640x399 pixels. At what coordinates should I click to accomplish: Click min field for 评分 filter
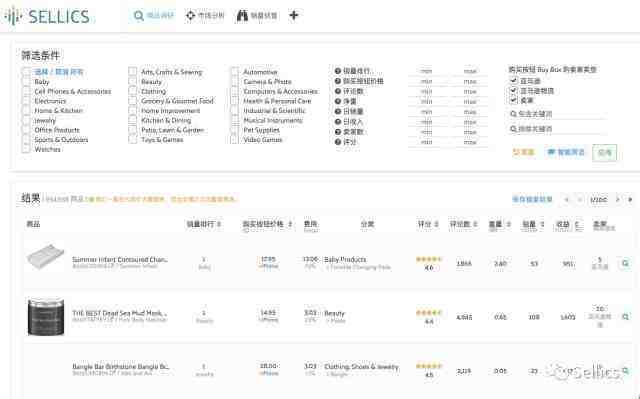pyautogui.click(x=426, y=142)
